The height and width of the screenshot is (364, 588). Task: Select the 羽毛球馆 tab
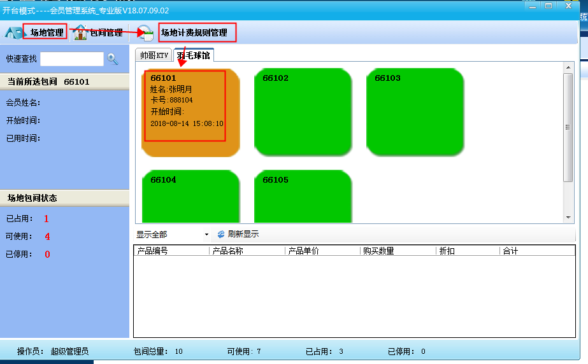pyautogui.click(x=194, y=55)
